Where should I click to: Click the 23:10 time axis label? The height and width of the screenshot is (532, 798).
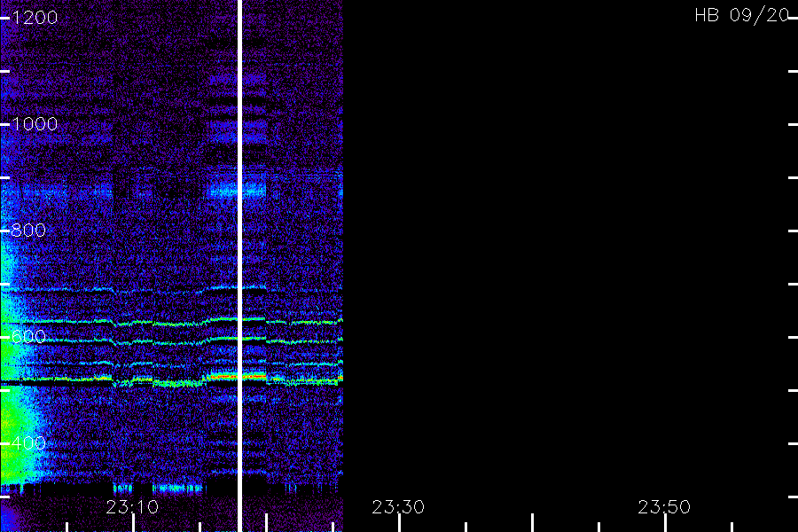coord(132,507)
